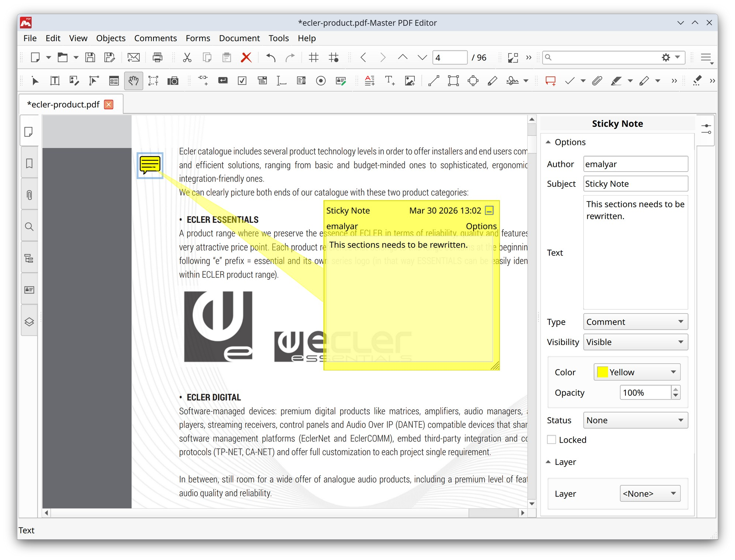
Task: Click the yellow color swatch
Action: (602, 372)
